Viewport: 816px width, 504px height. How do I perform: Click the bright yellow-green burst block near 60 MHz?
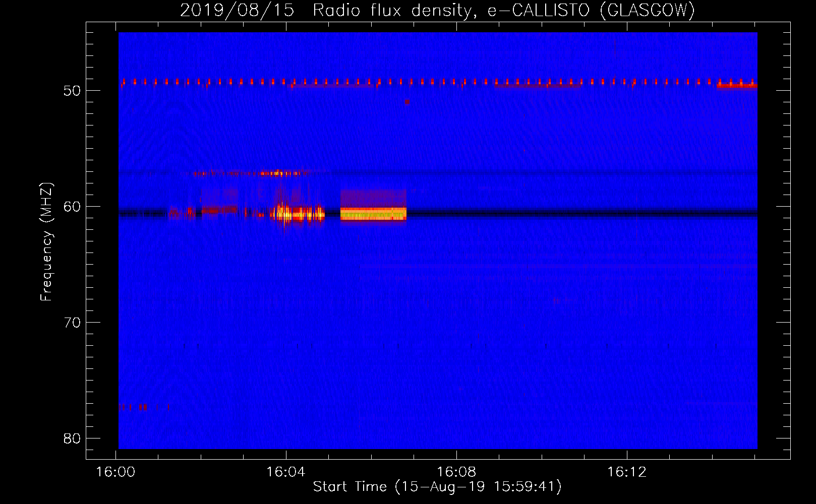(373, 214)
